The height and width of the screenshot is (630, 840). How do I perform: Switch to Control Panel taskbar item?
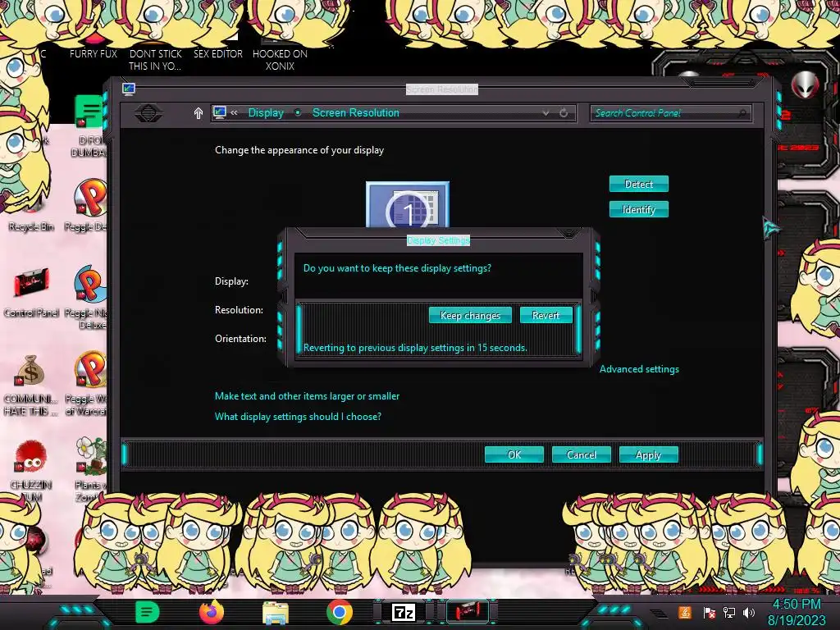[x=468, y=611]
